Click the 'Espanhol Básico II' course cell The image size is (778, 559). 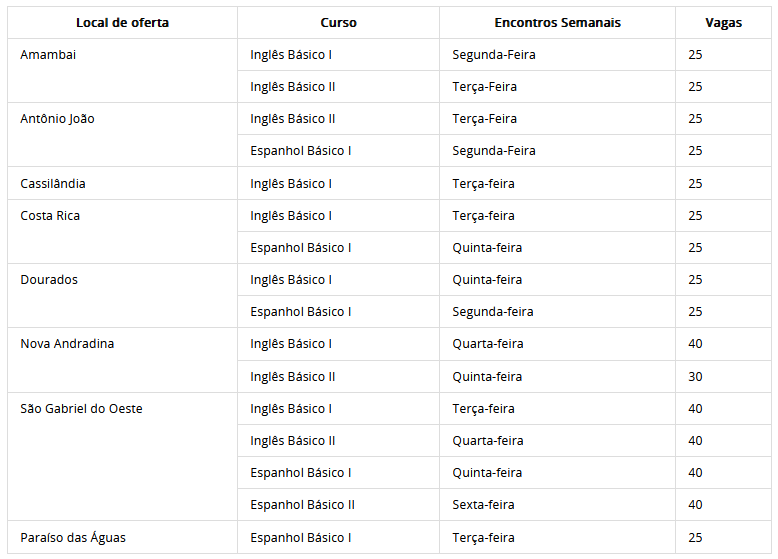(x=302, y=505)
